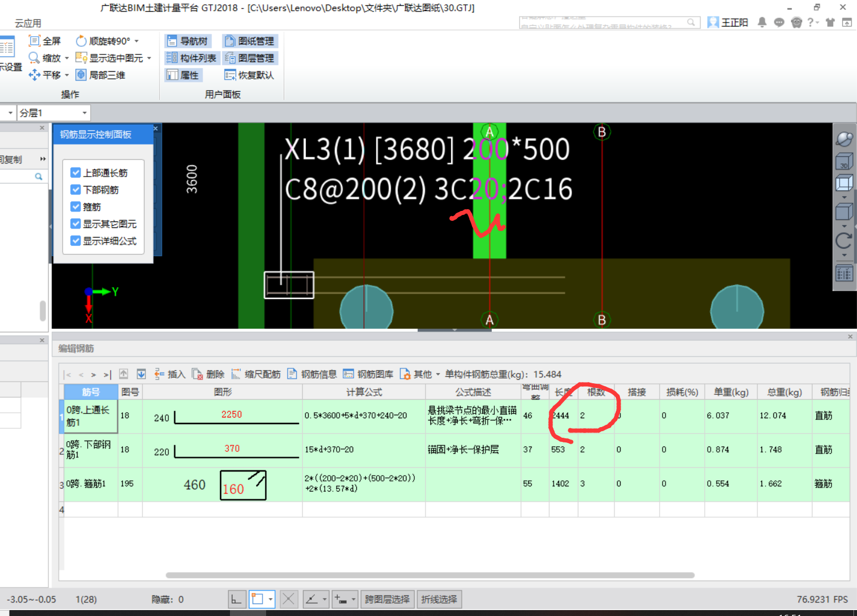The height and width of the screenshot is (616, 857).
Task: Open 图纸管理 drawing management panel
Action: 250,41
